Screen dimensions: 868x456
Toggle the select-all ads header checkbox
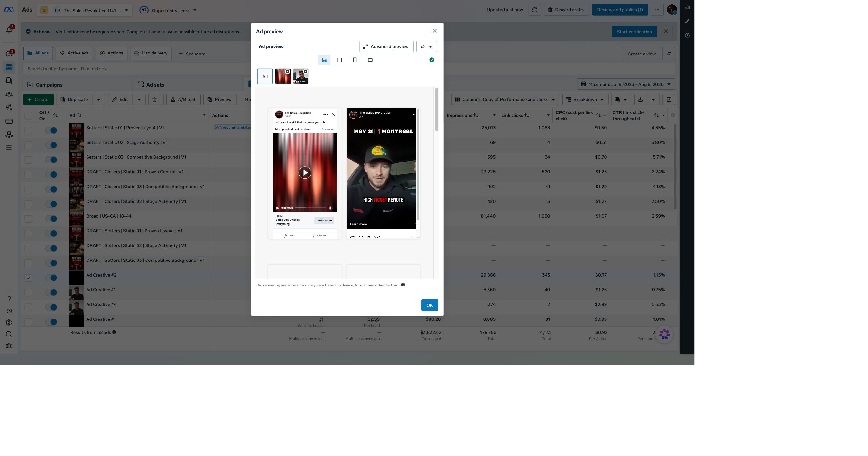28,115
